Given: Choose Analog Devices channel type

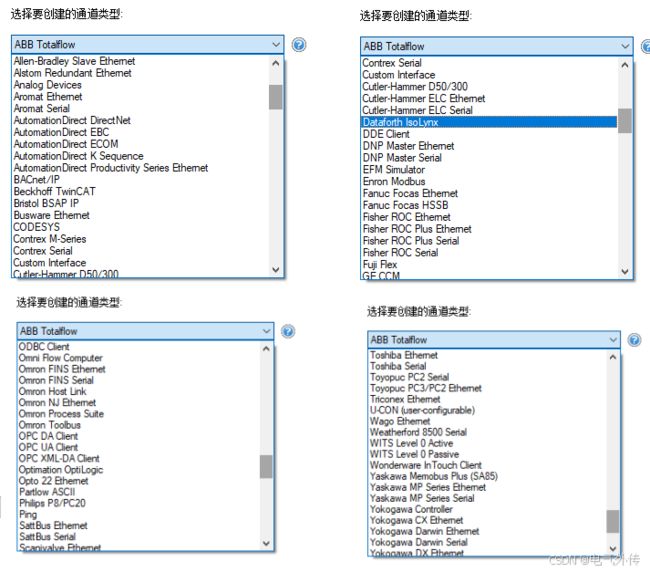Looking at the screenshot, I should [48, 85].
